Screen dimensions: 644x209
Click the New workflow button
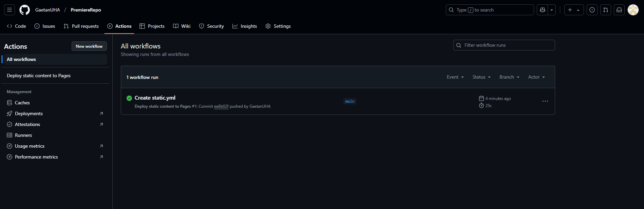click(89, 46)
